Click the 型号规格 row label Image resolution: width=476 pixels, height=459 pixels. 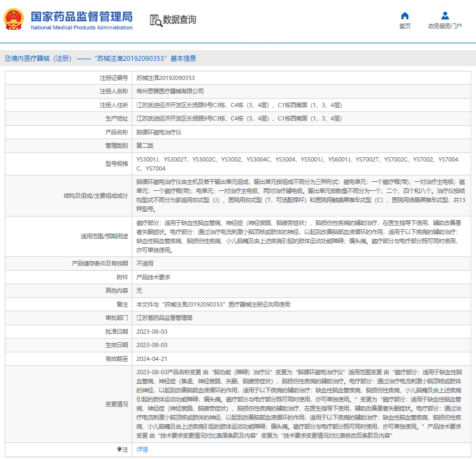coord(117,164)
